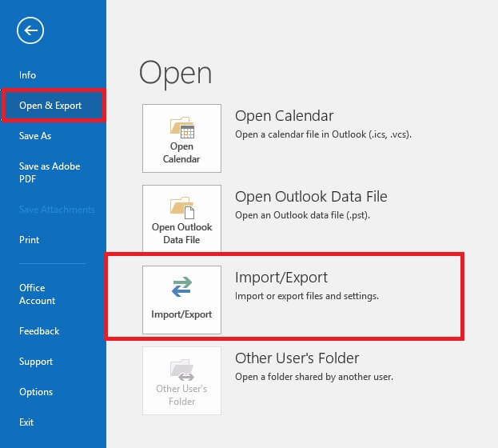Click 'Import or export files and settings' text
Image resolution: width=498 pixels, height=448 pixels.
[307, 296]
